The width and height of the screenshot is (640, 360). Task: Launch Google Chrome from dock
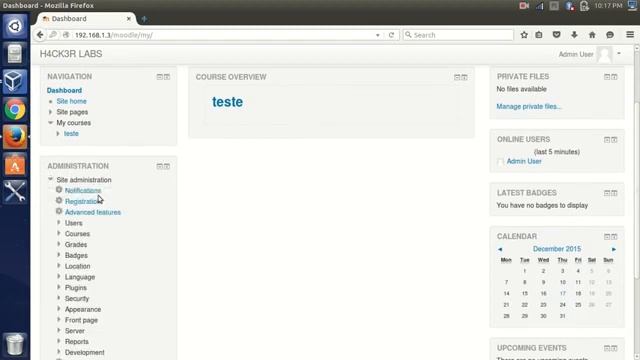pyautogui.click(x=15, y=109)
